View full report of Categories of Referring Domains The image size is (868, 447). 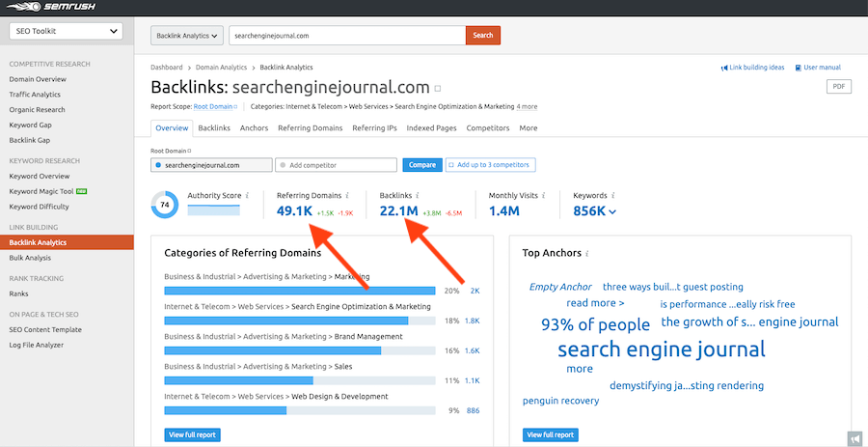coord(193,434)
